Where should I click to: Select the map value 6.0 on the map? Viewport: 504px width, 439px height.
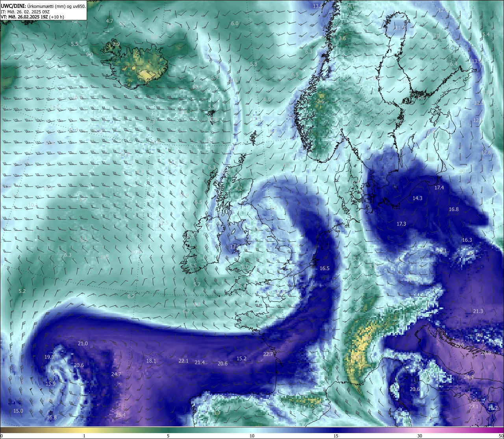tap(235, 24)
